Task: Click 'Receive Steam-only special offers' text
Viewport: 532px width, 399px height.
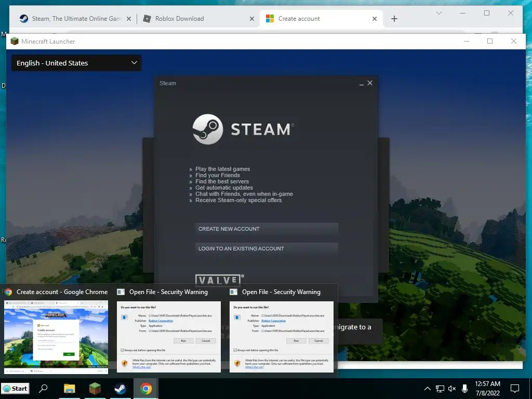Action: click(238, 200)
